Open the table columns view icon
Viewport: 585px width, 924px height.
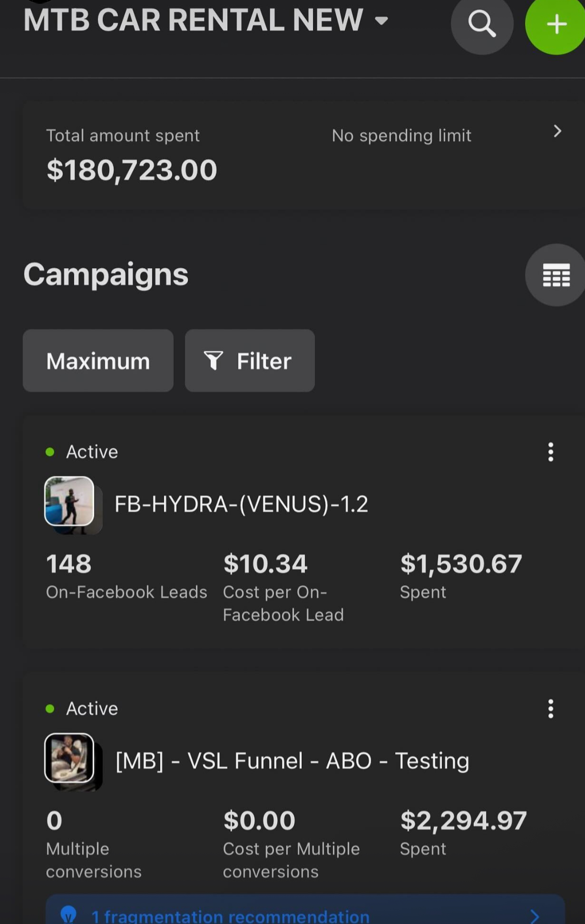coord(556,275)
